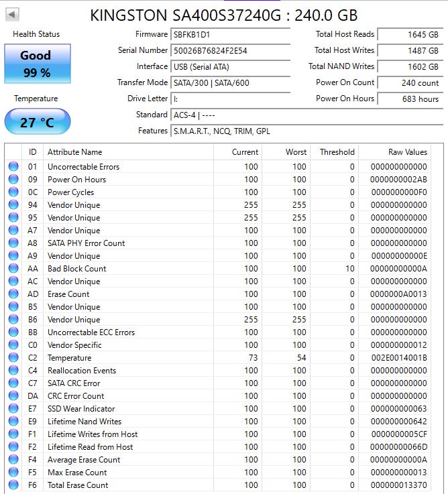Click the drive title KINGSTON SA400S37240G
This screenshot has height=494, width=448.
(185, 15)
